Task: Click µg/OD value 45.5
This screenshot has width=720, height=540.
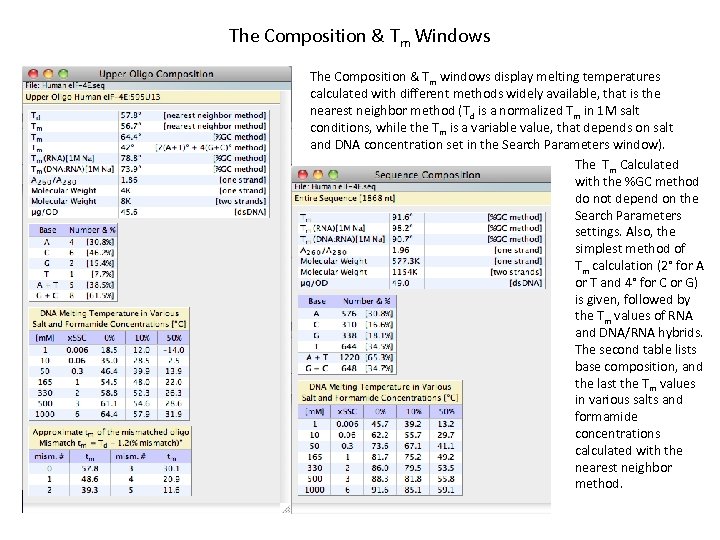Action: tap(129, 212)
